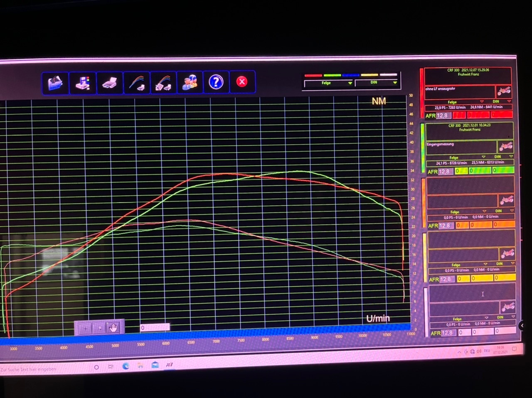Click the curves print icon in toolbar
The width and height of the screenshot is (532, 398).
coord(136,83)
